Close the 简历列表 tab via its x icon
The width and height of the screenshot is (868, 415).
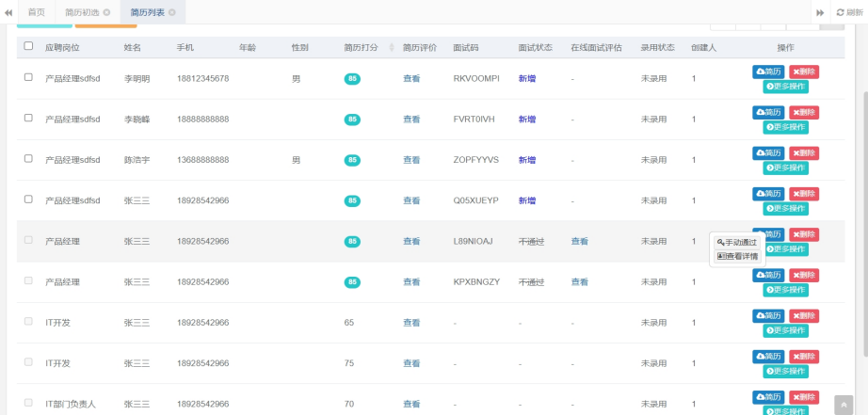[x=171, y=12]
